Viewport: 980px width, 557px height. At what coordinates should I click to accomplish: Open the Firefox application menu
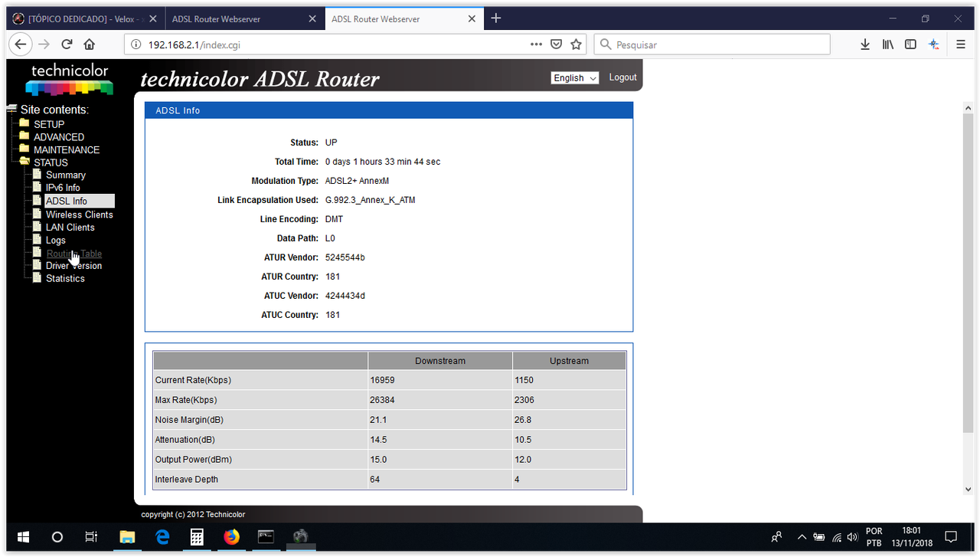[x=960, y=44]
